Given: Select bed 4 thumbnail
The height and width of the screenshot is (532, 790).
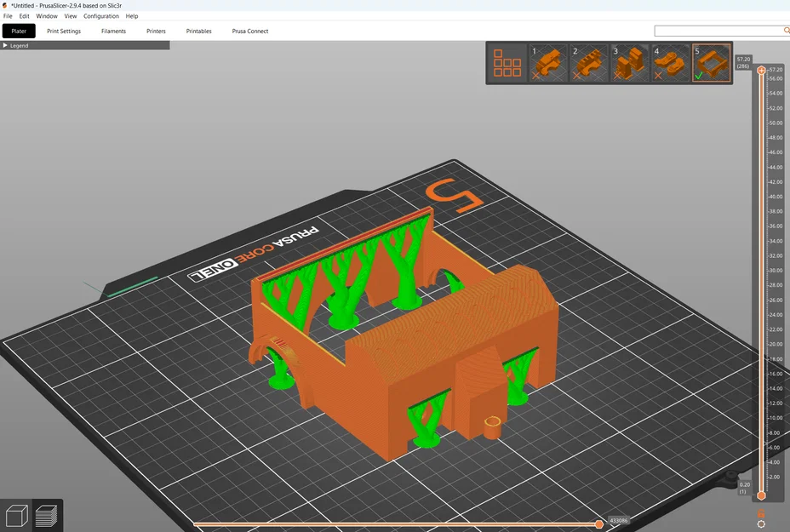Looking at the screenshot, I should (x=671, y=62).
